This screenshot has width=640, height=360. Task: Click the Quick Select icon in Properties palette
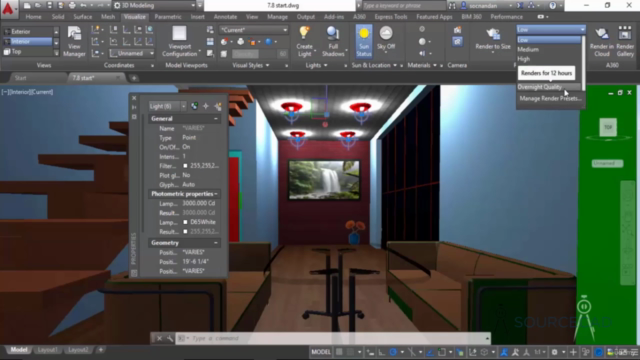pyautogui.click(x=218, y=107)
